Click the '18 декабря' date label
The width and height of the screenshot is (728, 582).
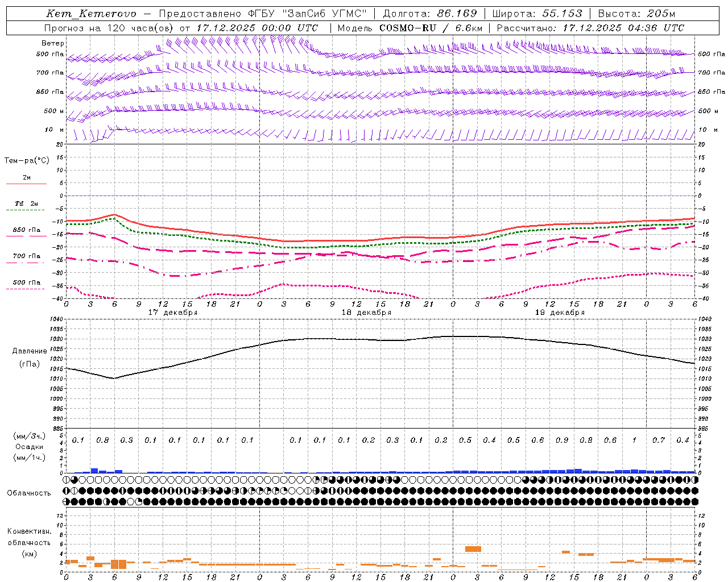point(366,313)
